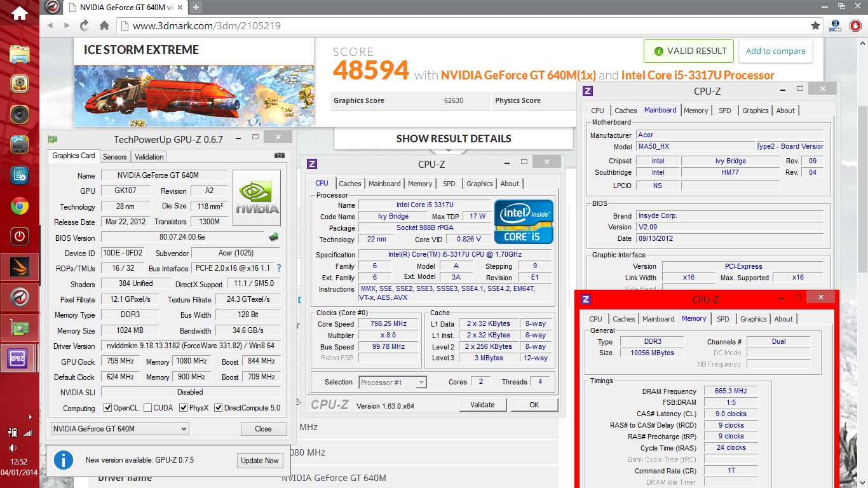Open SPD tab in center CPU-Z window

pyautogui.click(x=449, y=184)
